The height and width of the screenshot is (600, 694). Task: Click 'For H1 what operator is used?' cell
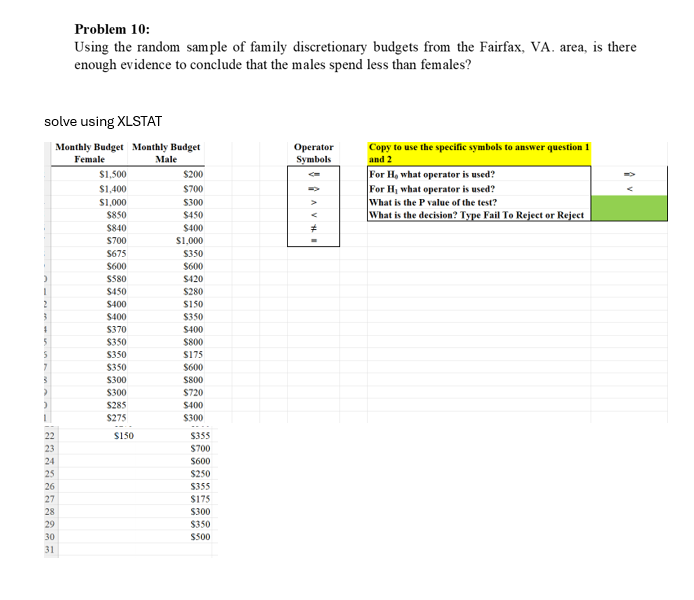click(x=479, y=188)
